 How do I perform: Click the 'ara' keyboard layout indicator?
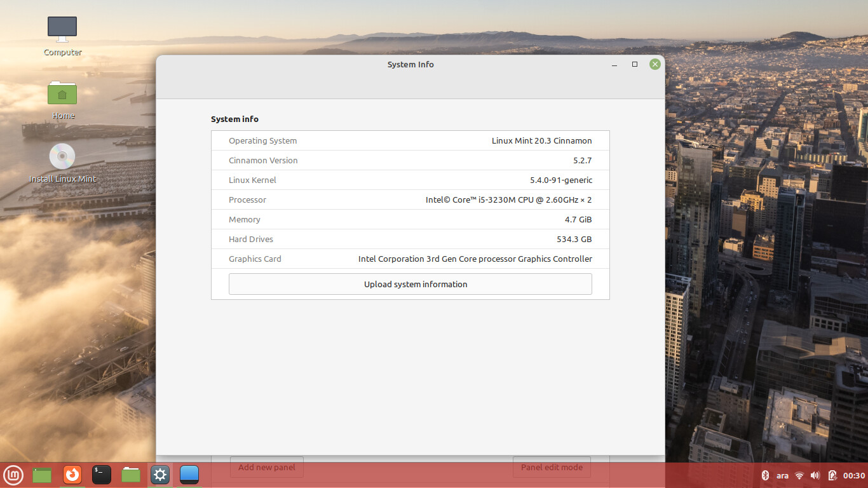point(782,475)
